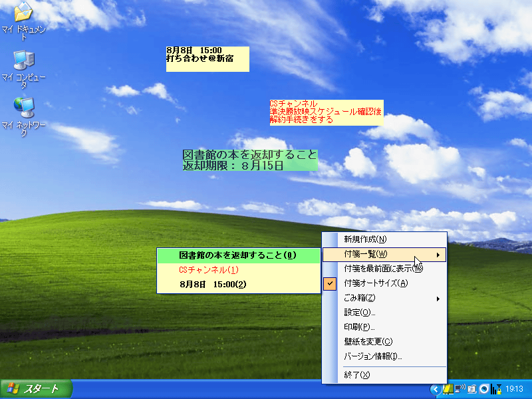
Task: Expand the ごみ箱 submenu arrow
Action: pyautogui.click(x=438, y=299)
